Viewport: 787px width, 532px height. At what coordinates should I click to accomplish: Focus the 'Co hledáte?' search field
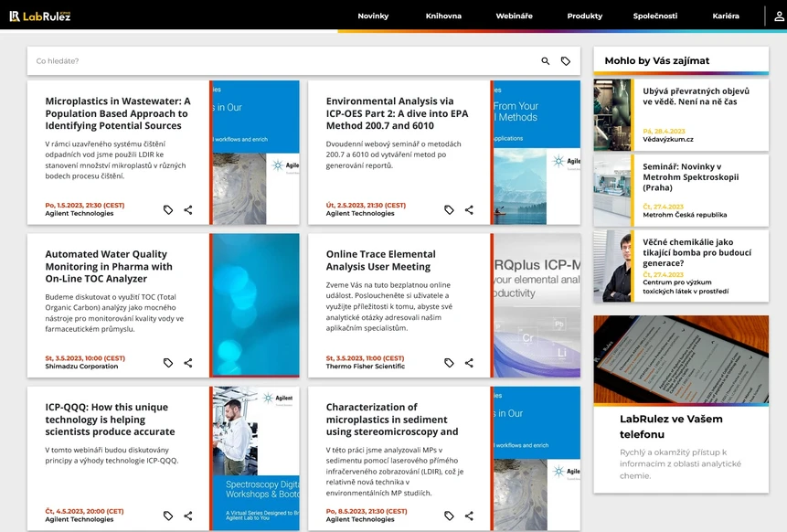(282, 61)
